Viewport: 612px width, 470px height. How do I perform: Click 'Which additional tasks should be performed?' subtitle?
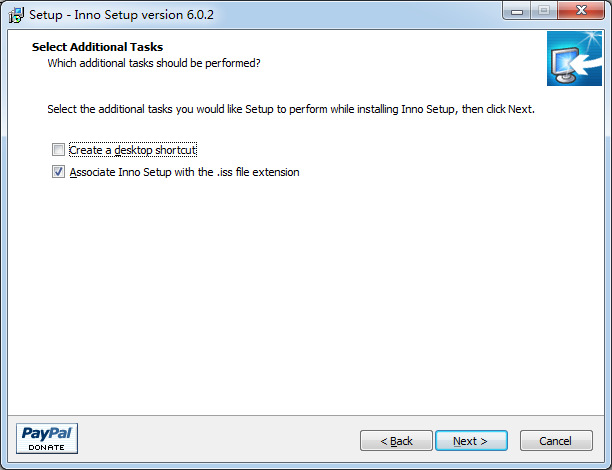click(154, 63)
